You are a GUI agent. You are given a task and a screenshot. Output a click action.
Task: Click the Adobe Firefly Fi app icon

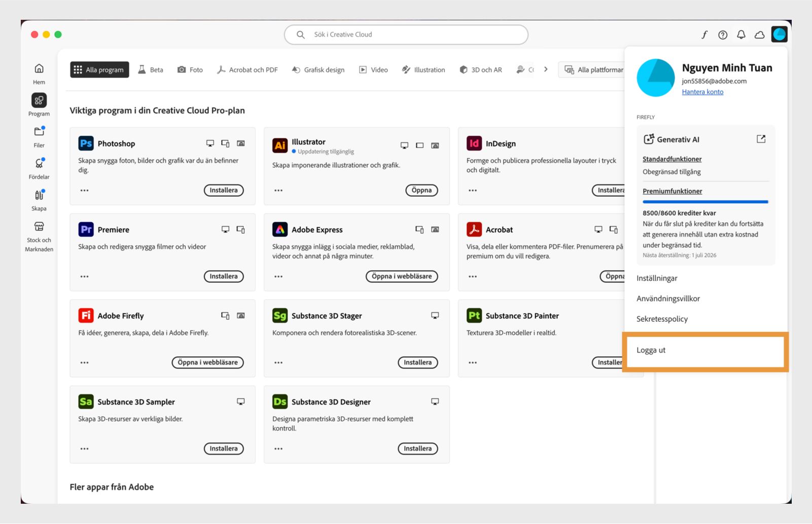coord(86,316)
